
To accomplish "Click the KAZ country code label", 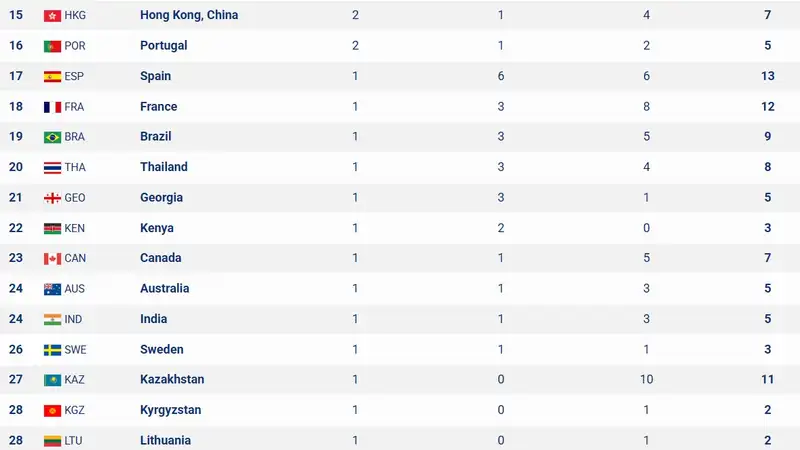I will point(74,380).
